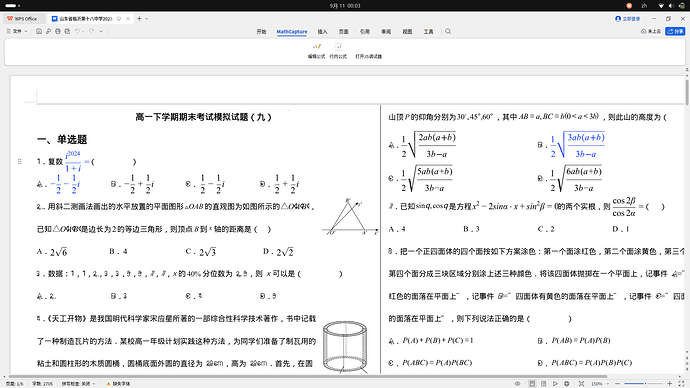Click the zh input method indicator
The image size is (690, 388).
point(644,6)
